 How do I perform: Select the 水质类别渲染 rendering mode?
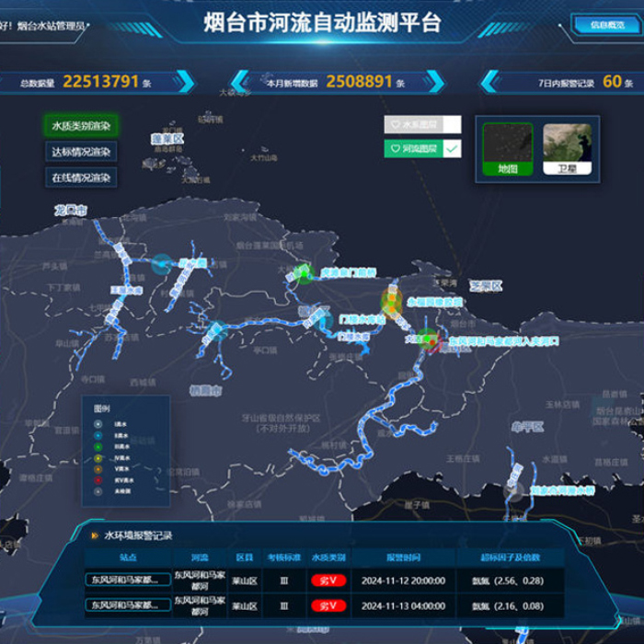tap(81, 126)
